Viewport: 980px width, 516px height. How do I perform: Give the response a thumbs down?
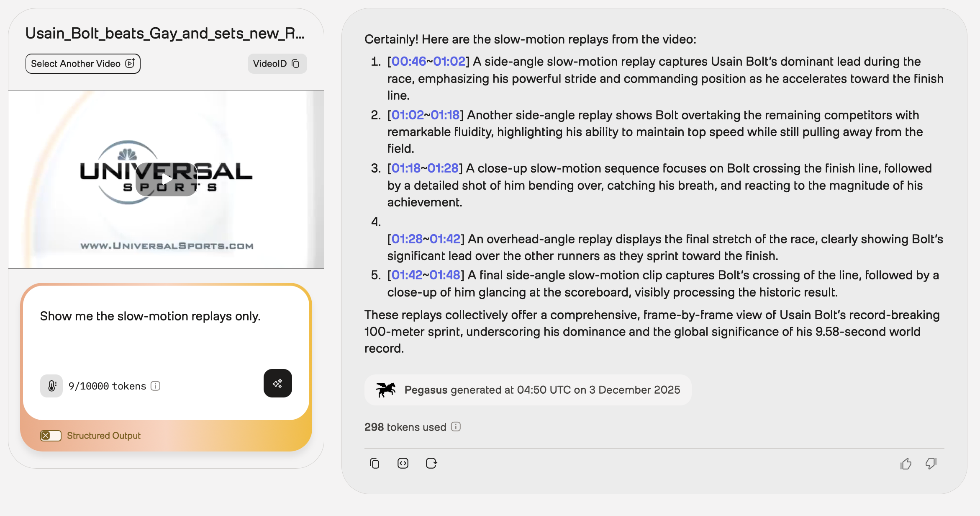pyautogui.click(x=931, y=464)
